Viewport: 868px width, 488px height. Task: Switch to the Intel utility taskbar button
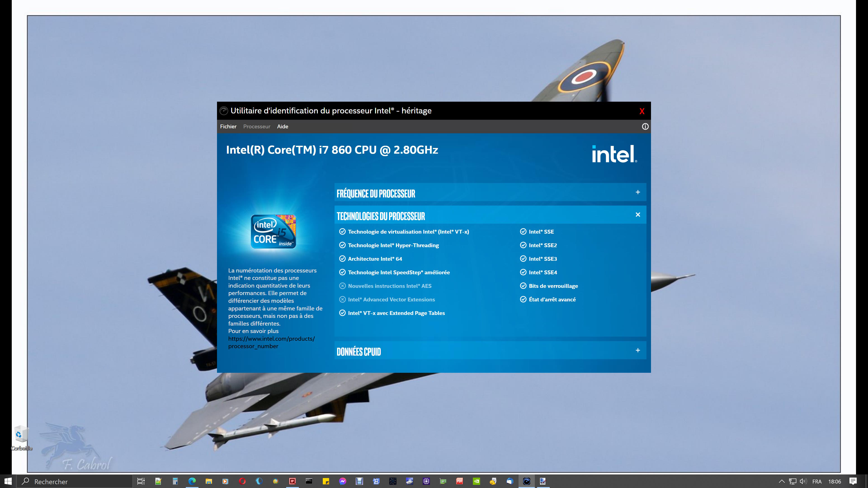pos(527,481)
